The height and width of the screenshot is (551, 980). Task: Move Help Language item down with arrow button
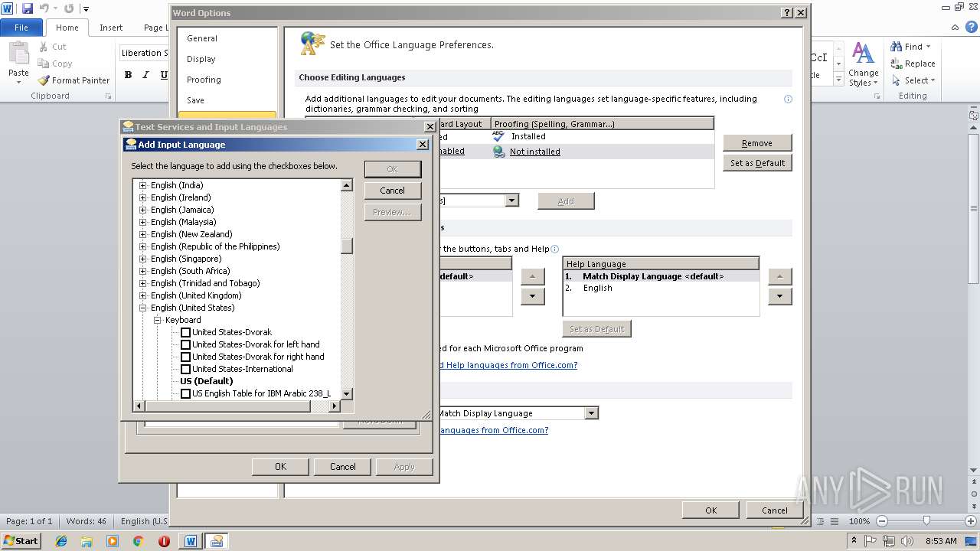click(x=779, y=296)
